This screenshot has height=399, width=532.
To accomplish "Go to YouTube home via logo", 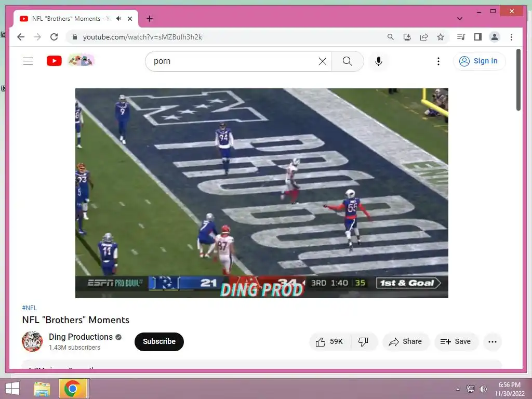I will click(x=54, y=61).
